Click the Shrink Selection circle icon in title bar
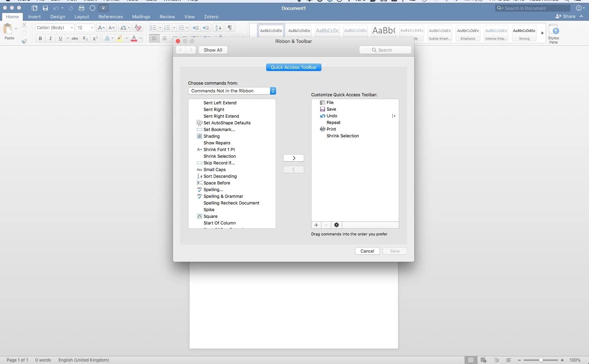 click(x=92, y=8)
